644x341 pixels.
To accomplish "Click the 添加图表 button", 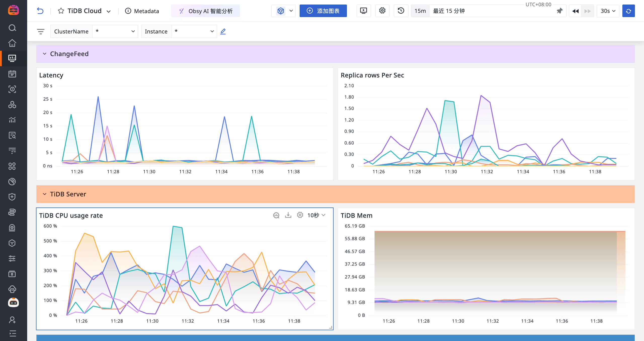I will tap(323, 11).
